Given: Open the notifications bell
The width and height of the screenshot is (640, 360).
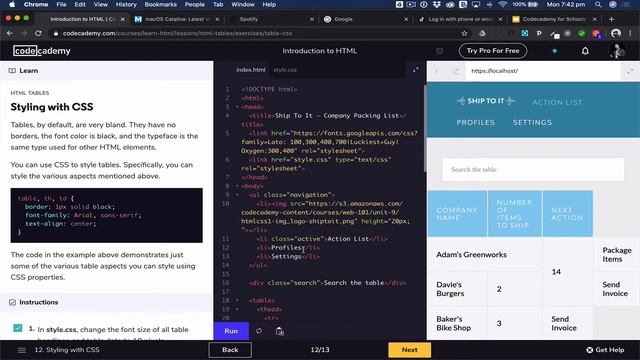Looking at the screenshot, I should 585,51.
